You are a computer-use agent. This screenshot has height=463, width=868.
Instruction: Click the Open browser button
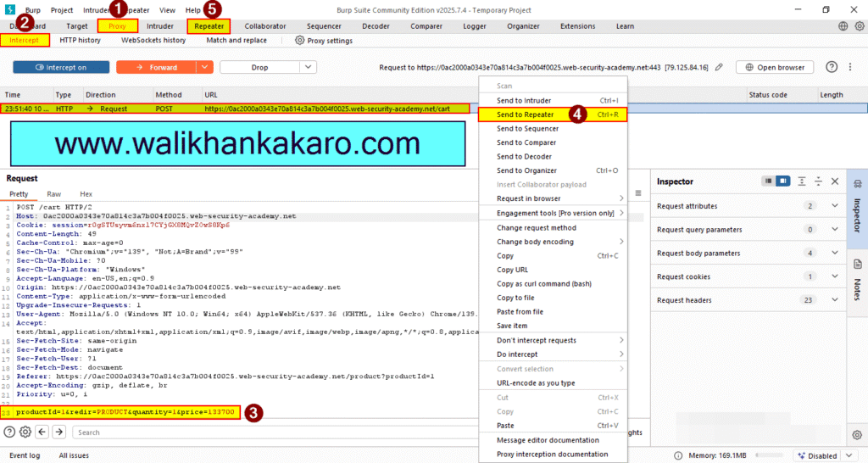775,67
